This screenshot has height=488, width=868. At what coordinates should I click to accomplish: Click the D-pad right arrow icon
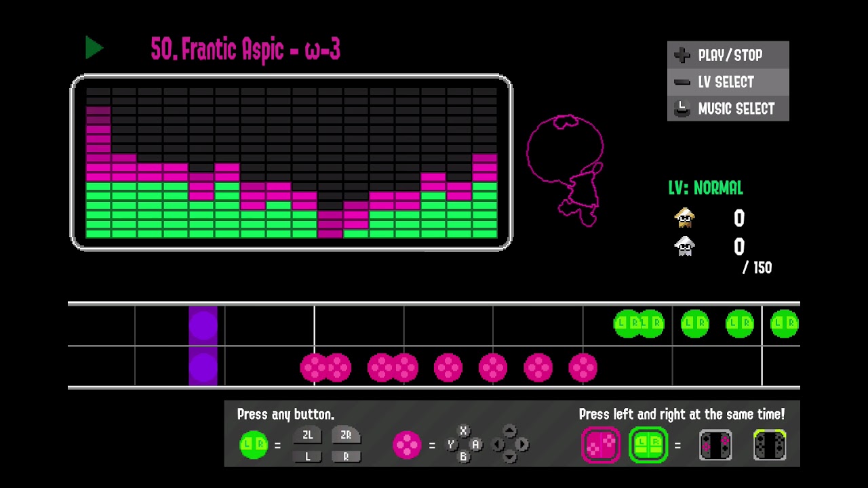coord(522,445)
